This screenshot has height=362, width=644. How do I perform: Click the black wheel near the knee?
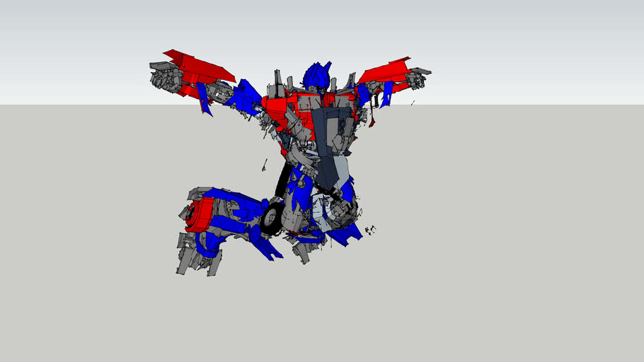[271, 219]
